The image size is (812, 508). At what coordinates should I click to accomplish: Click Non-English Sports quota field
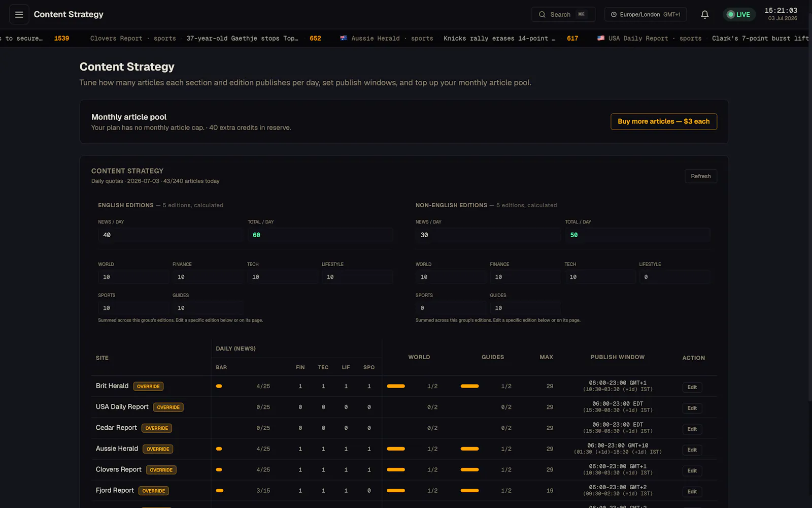451,308
